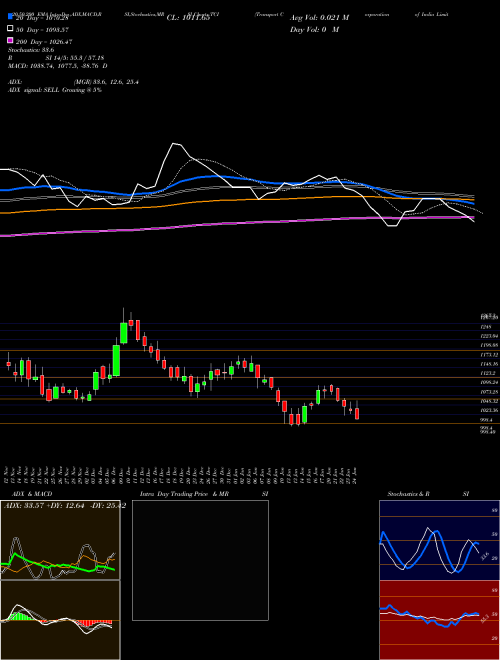Screen dimensions: 500x660
Task: Click the 'ADX & MACD' panel heading
Action: (32, 494)
